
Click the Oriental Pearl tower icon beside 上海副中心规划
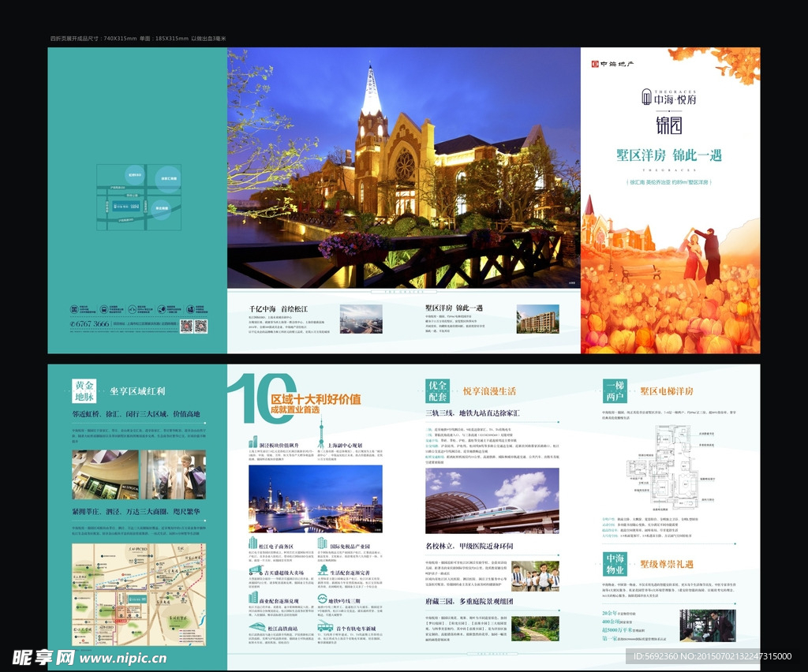coord(321,433)
